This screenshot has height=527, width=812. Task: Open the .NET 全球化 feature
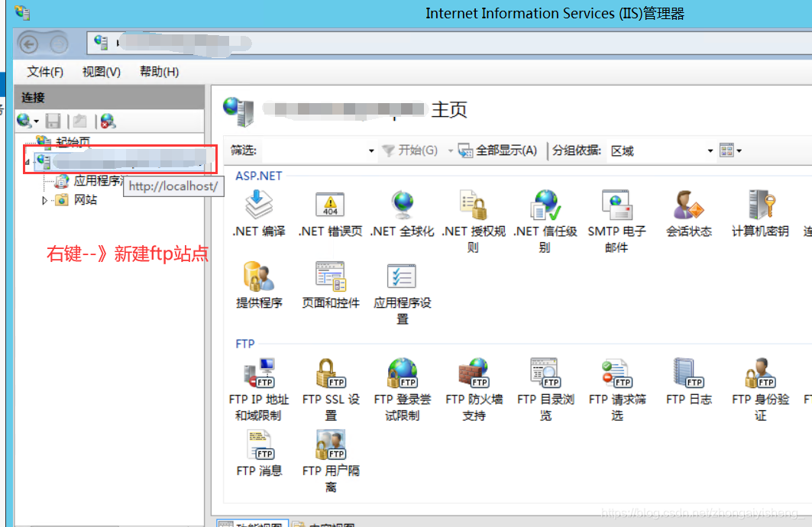point(403,213)
